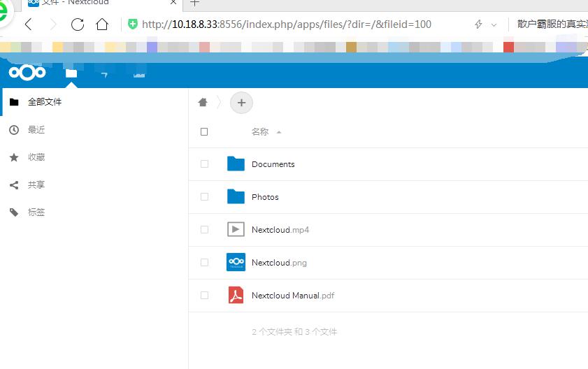Select 全部文件 in sidebar
The image size is (588, 369).
45,102
